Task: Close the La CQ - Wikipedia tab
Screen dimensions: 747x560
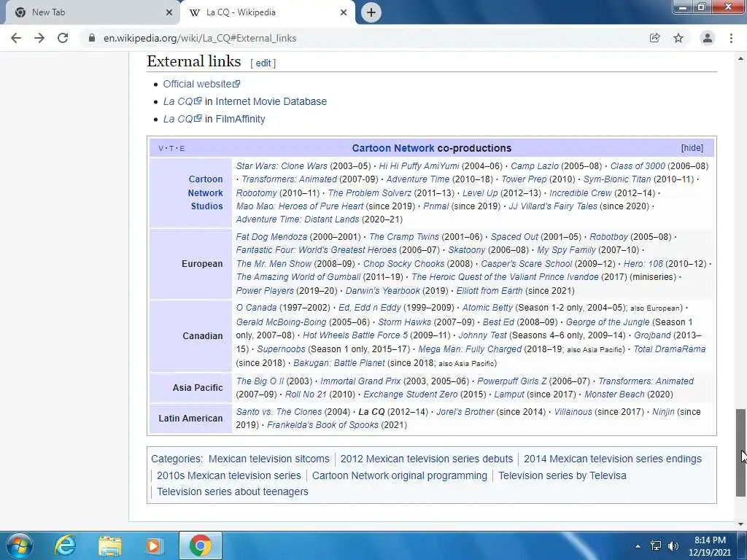Action: [x=344, y=12]
